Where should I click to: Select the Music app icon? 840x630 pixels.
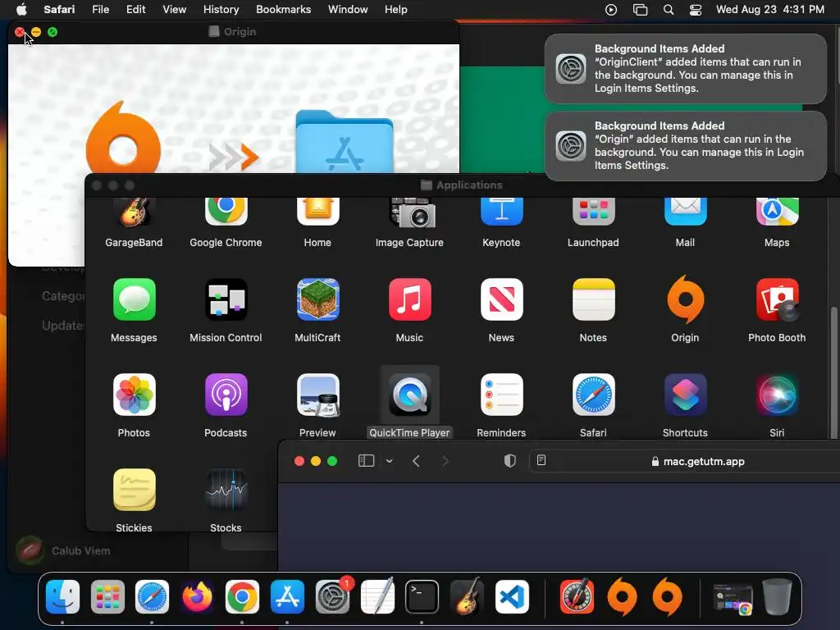coord(410,299)
